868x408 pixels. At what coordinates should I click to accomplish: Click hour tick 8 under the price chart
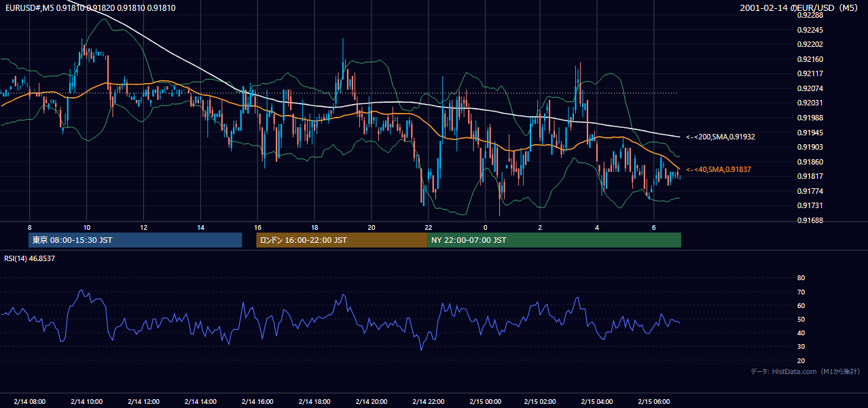click(29, 227)
